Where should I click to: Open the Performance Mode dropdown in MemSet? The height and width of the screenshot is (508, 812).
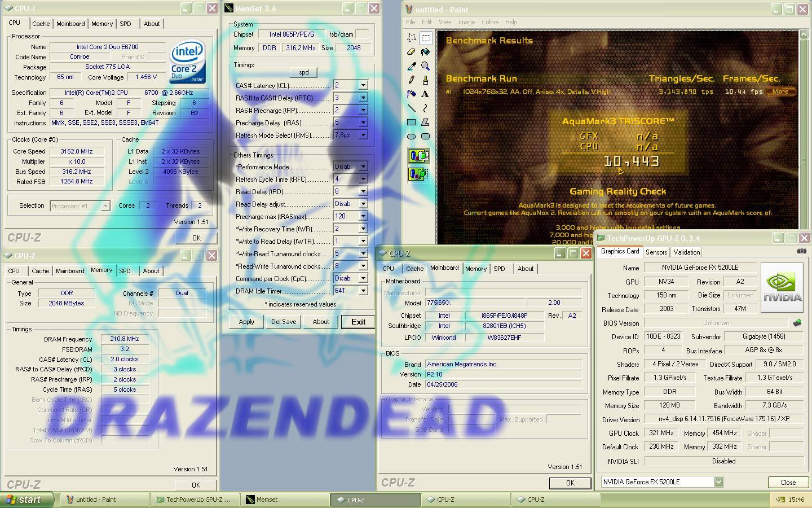click(363, 167)
